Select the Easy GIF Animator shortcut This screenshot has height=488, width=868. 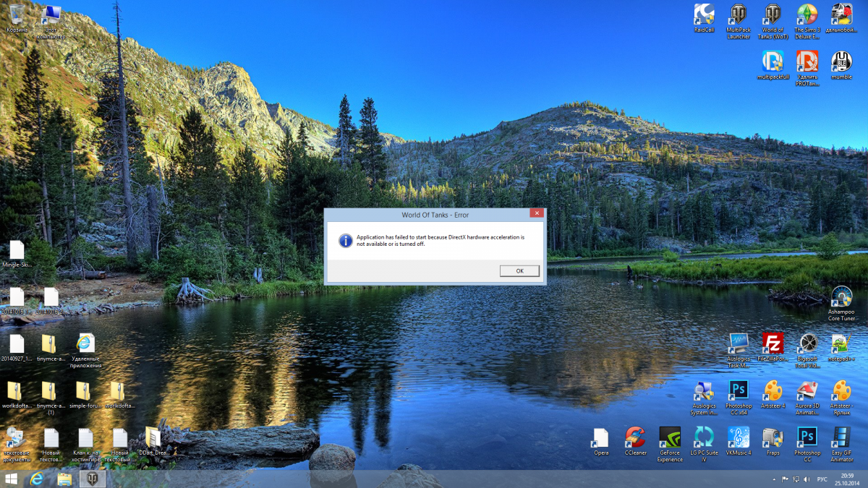pos(841,445)
